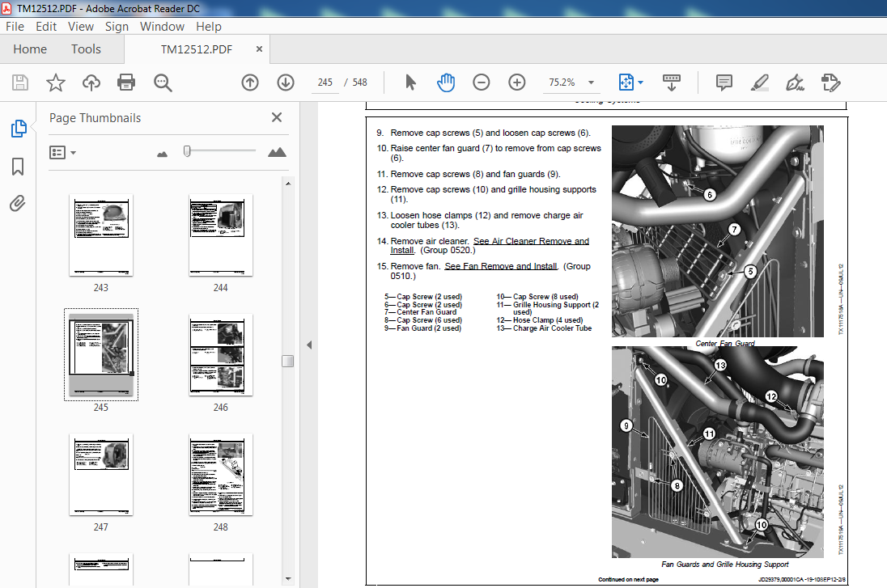Open the Window menu
887x588 pixels.
(x=163, y=27)
